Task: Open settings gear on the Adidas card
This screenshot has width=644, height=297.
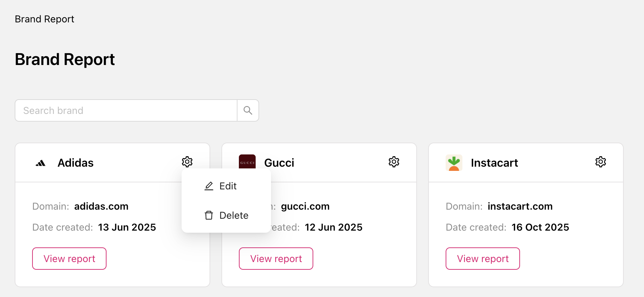Action: point(187,162)
